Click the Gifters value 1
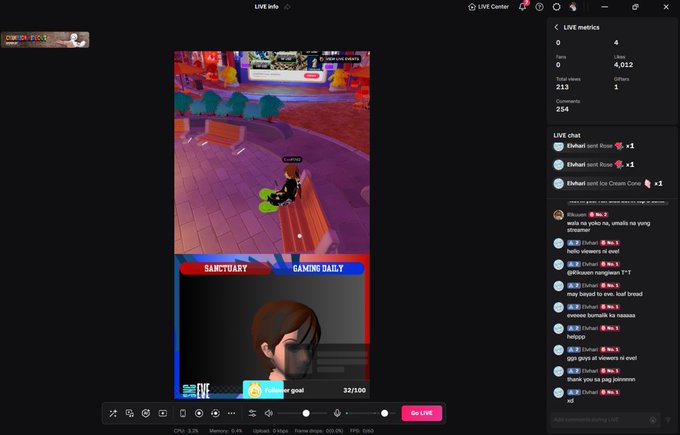The height and width of the screenshot is (435, 680). pyautogui.click(x=616, y=87)
